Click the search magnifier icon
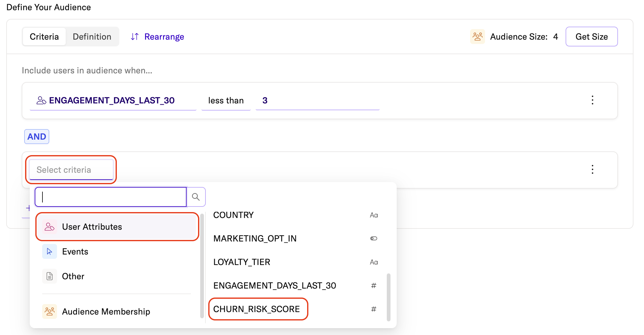Image resolution: width=644 pixels, height=335 pixels. click(196, 197)
